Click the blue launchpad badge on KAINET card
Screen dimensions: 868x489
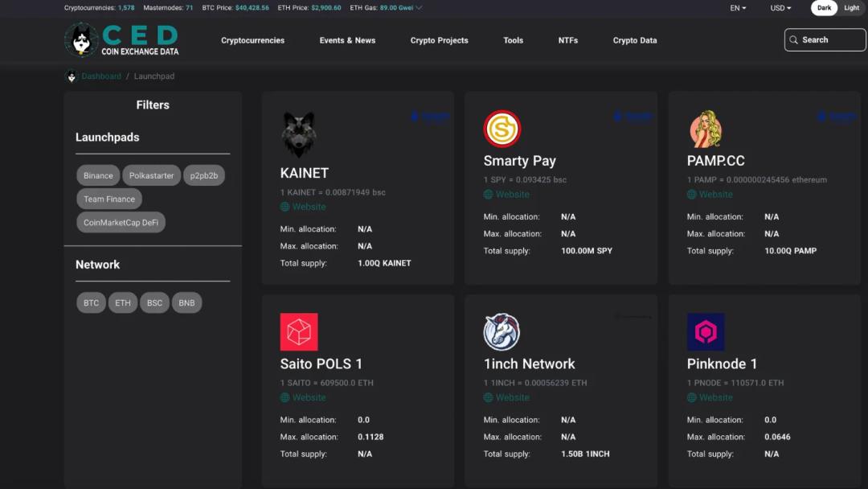pyautogui.click(x=429, y=116)
